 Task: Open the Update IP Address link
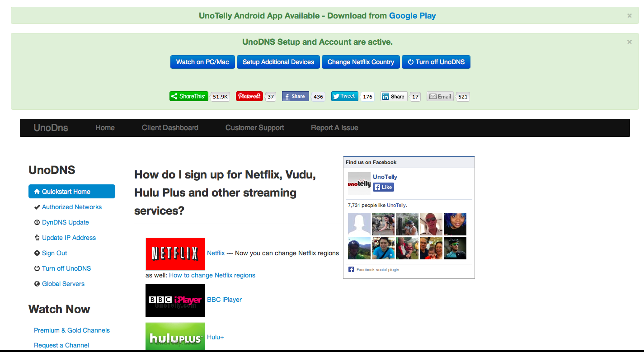(x=69, y=238)
